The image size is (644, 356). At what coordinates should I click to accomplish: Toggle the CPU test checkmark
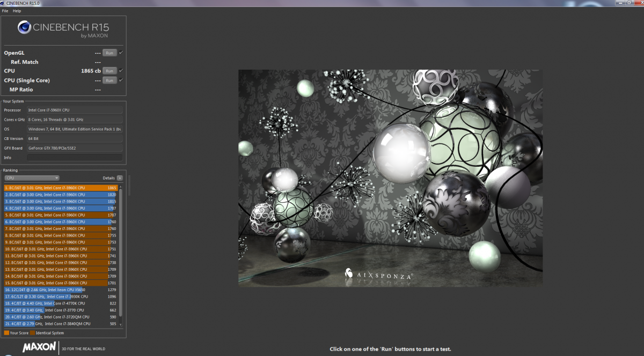click(121, 71)
